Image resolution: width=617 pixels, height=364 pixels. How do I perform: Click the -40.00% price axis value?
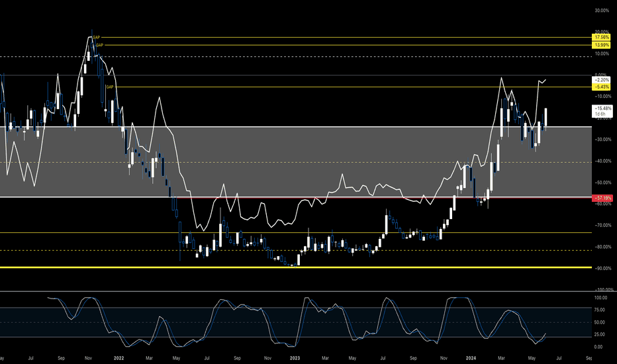click(602, 161)
